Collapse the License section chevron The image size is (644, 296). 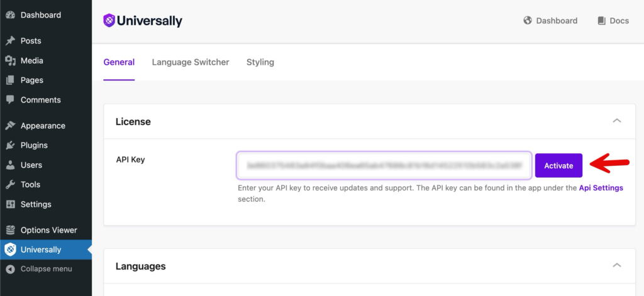pyautogui.click(x=617, y=121)
